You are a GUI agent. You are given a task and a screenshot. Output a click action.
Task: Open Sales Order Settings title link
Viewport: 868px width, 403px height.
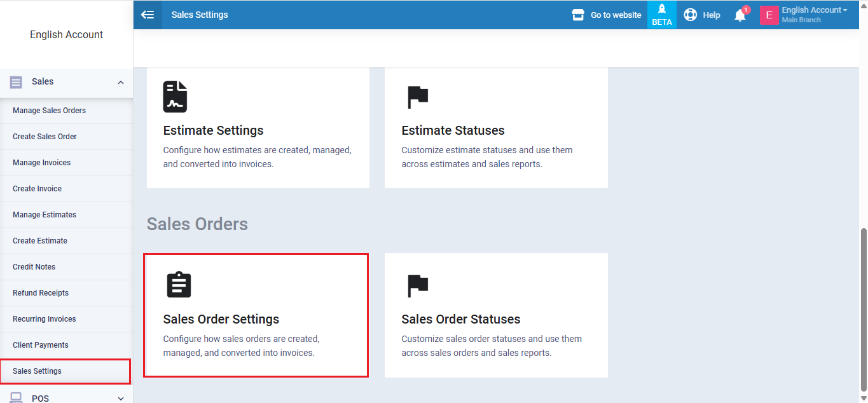tap(221, 319)
